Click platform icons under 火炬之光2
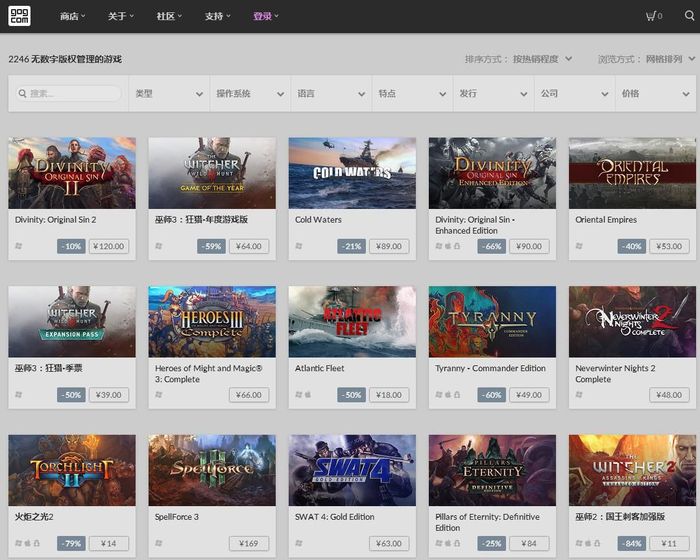This screenshot has height=560, width=700. (x=27, y=543)
